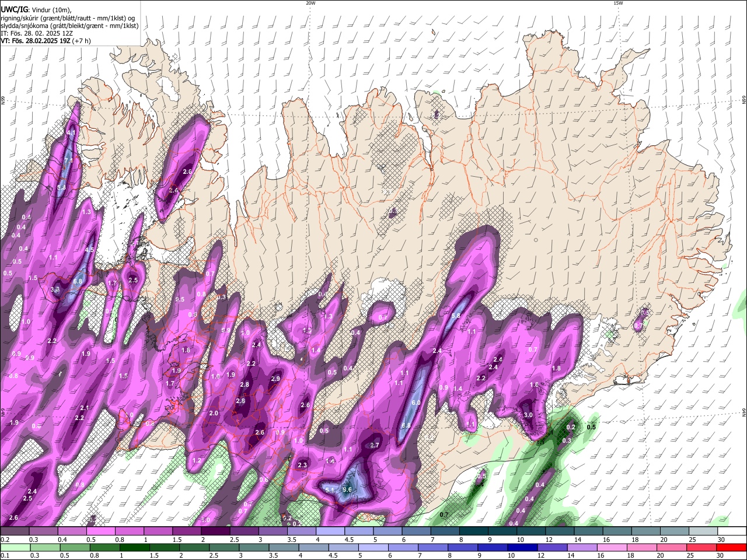Select the light lavender upper swatch for 4–4.5
The width and height of the screenshot is (747, 560).
click(330, 531)
